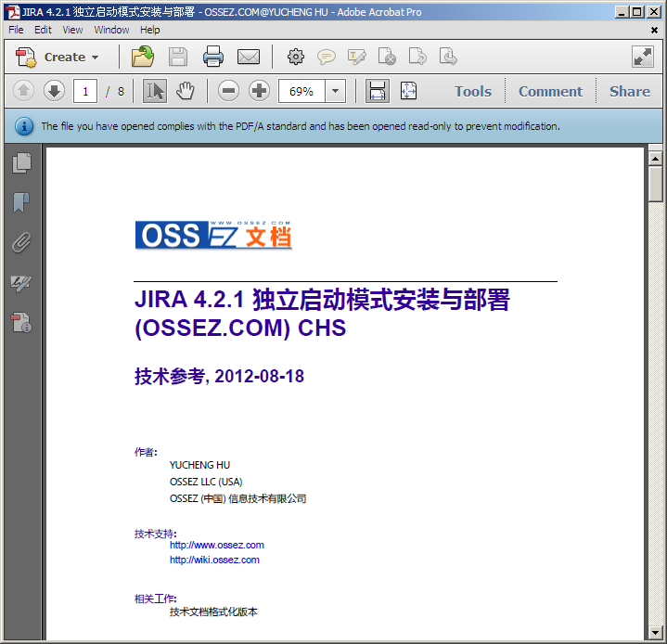Viewport: 667px width, 644px height.
Task: Click the Save floppy disk icon
Action: coord(178,57)
